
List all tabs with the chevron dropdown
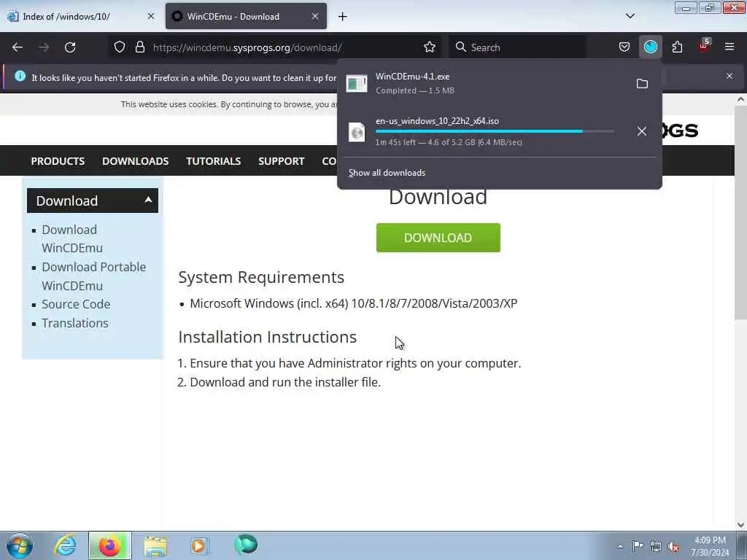click(x=630, y=16)
